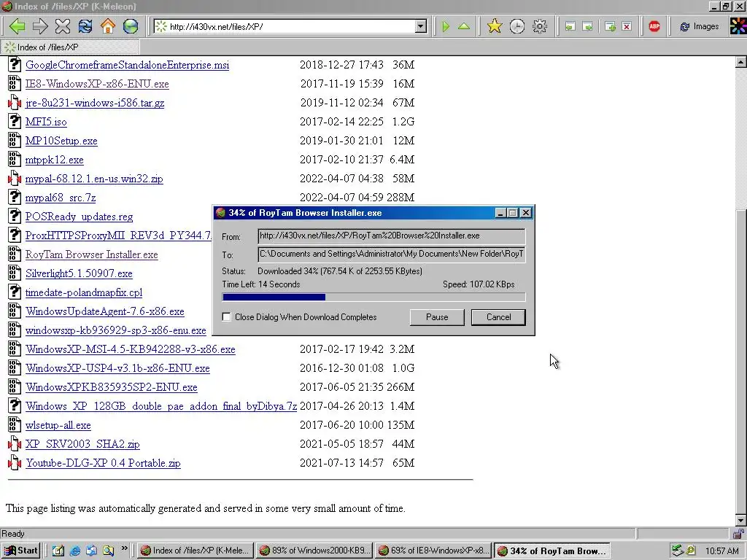This screenshot has height=560, width=747.
Task: Download Silverlight5.1.50907.exe
Action: [79, 273]
